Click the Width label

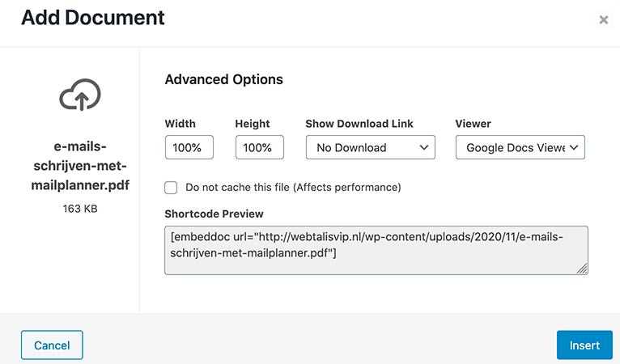[x=180, y=124]
